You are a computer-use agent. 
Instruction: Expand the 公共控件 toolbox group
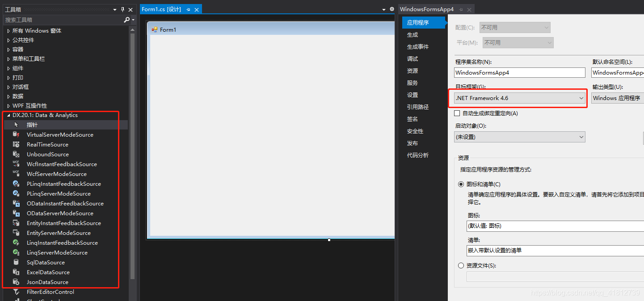[8, 40]
